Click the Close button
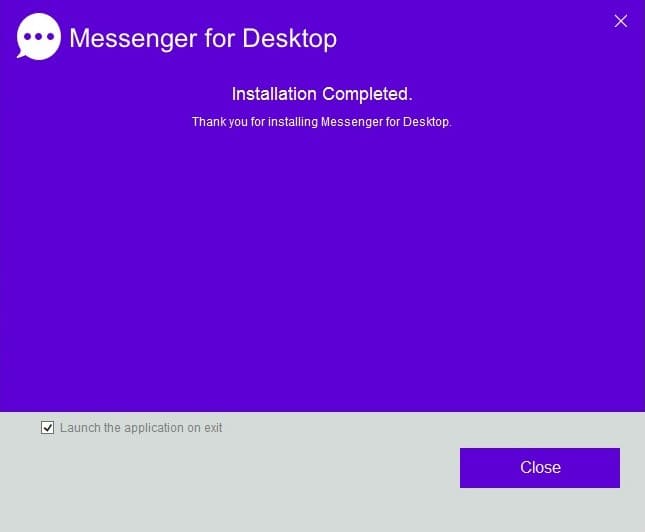 (540, 468)
